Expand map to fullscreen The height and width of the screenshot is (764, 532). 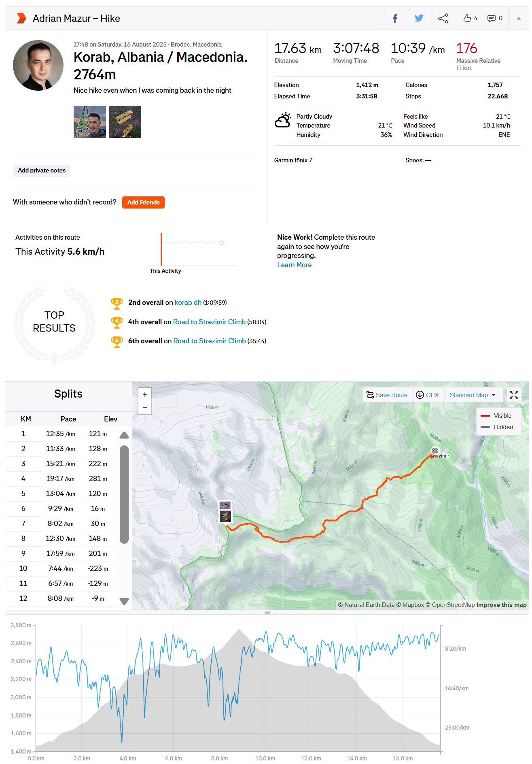point(514,395)
